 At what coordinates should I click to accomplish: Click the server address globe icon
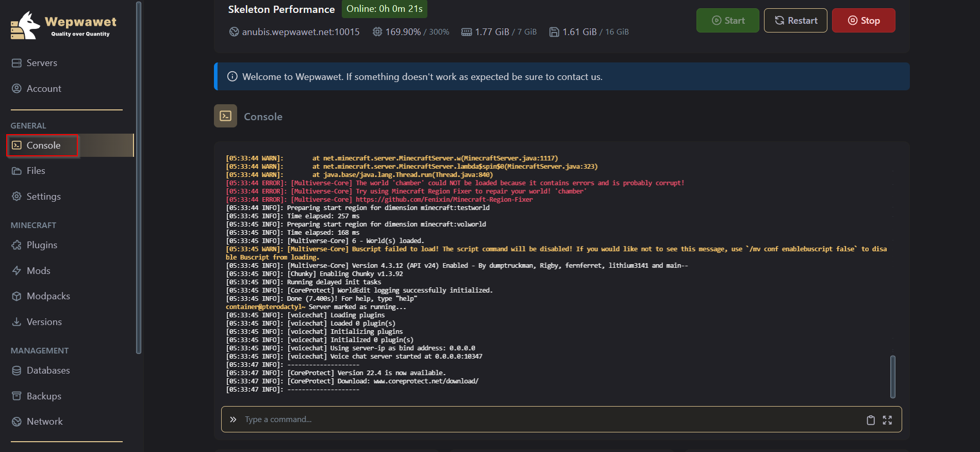tap(234, 32)
